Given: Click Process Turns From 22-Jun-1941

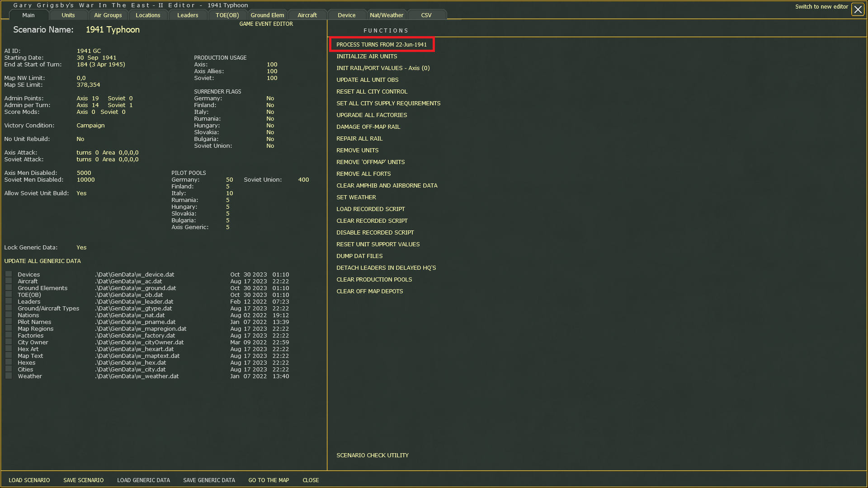Looking at the screenshot, I should (382, 44).
